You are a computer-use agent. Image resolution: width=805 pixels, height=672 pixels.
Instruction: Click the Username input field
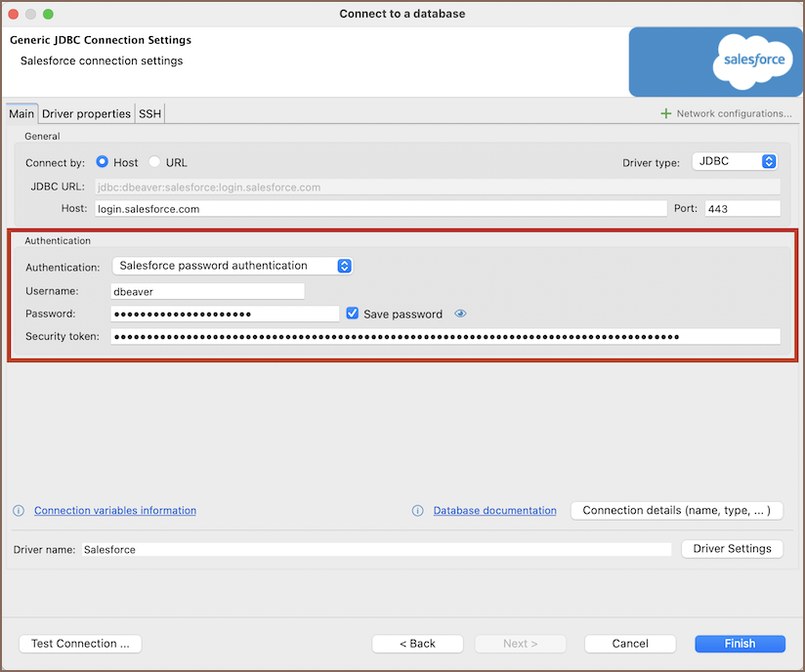208,291
